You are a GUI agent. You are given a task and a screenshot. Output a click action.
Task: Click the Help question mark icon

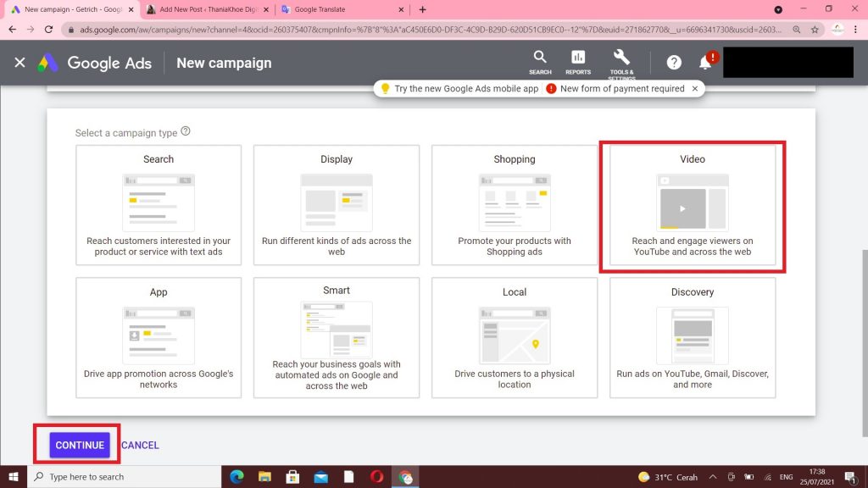click(x=674, y=63)
